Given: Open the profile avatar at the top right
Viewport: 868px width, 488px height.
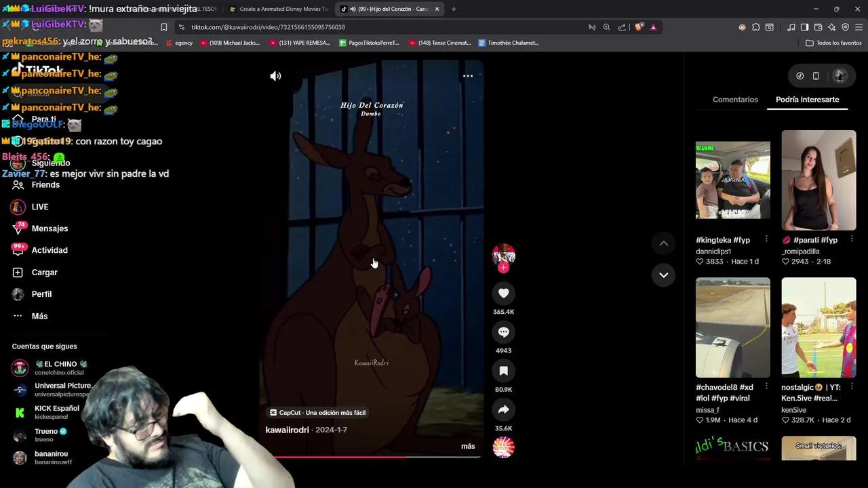Looking at the screenshot, I should pos(840,76).
